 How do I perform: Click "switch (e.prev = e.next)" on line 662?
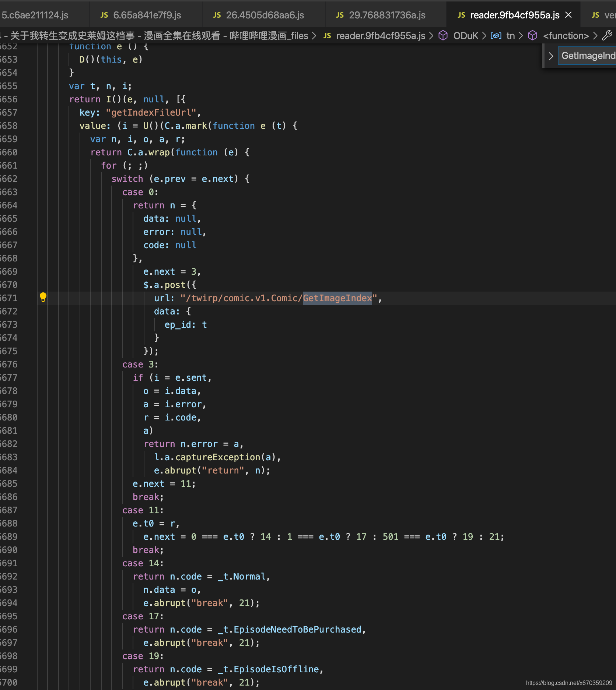(x=175, y=179)
